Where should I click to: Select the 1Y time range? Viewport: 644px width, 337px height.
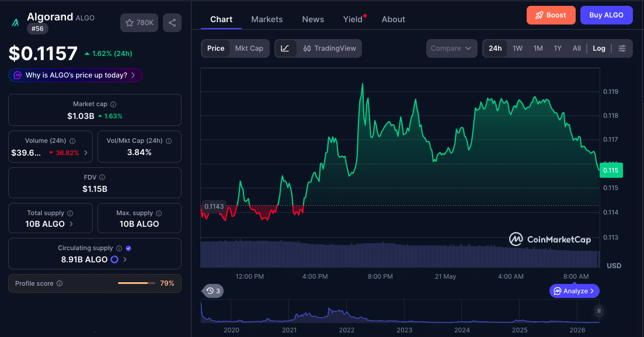558,48
